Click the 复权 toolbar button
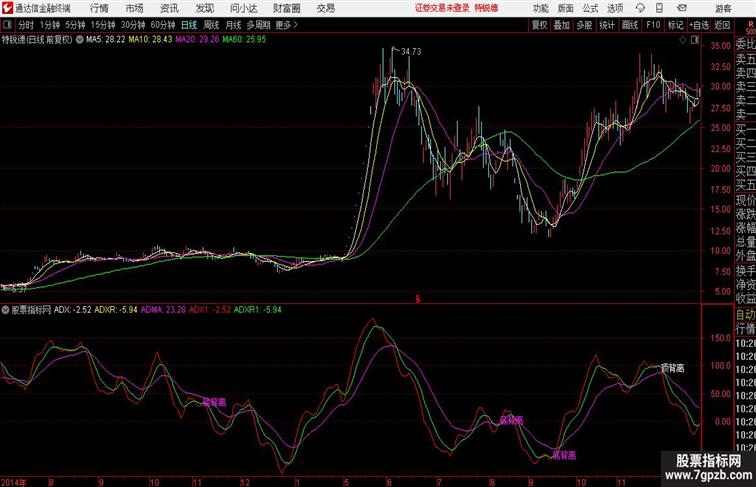The height and width of the screenshot is (487, 756). (540, 25)
